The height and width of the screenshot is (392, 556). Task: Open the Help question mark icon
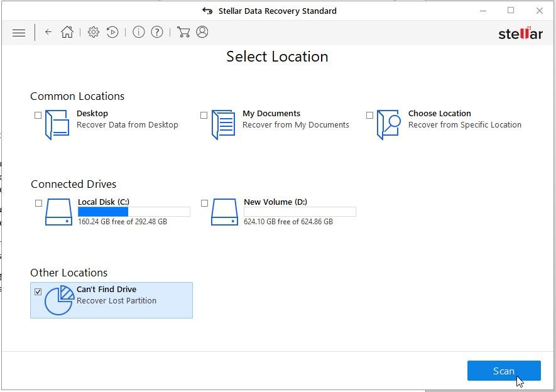(157, 32)
